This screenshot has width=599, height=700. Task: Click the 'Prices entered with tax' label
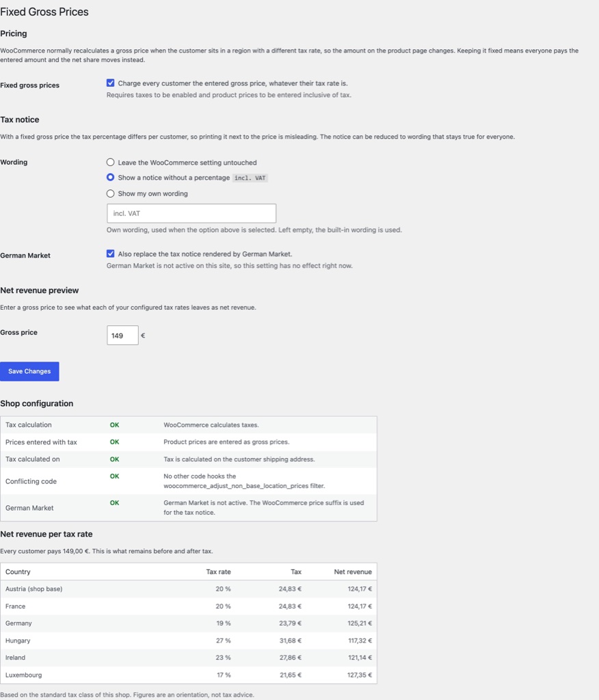point(41,442)
